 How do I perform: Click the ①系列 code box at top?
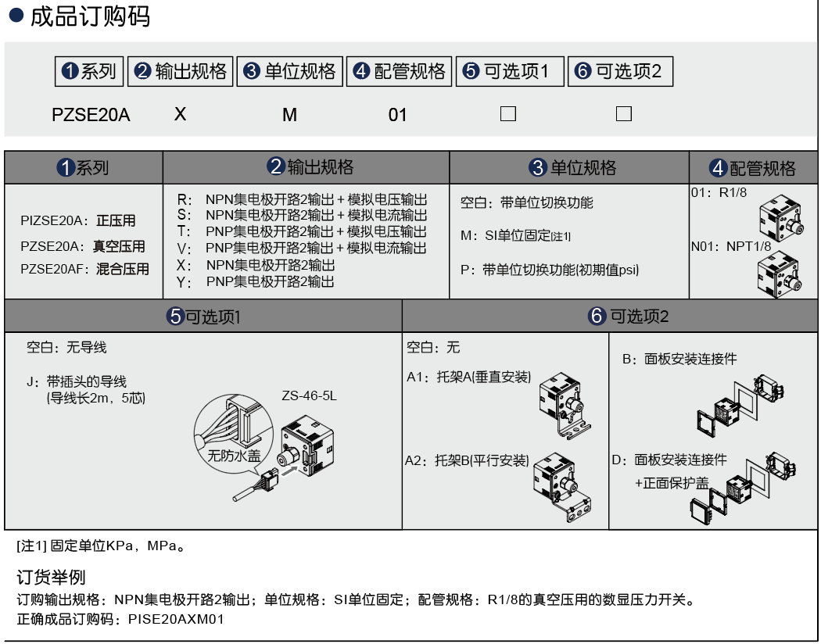tap(89, 71)
